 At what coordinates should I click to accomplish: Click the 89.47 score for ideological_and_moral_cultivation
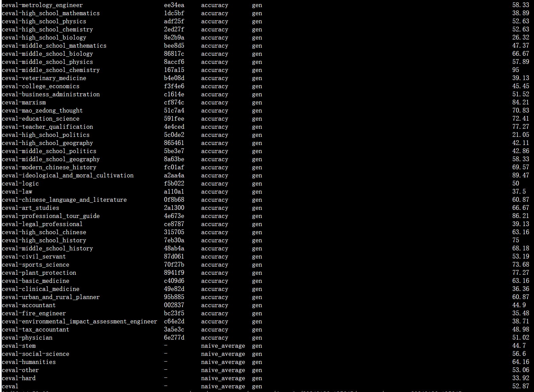pyautogui.click(x=520, y=175)
